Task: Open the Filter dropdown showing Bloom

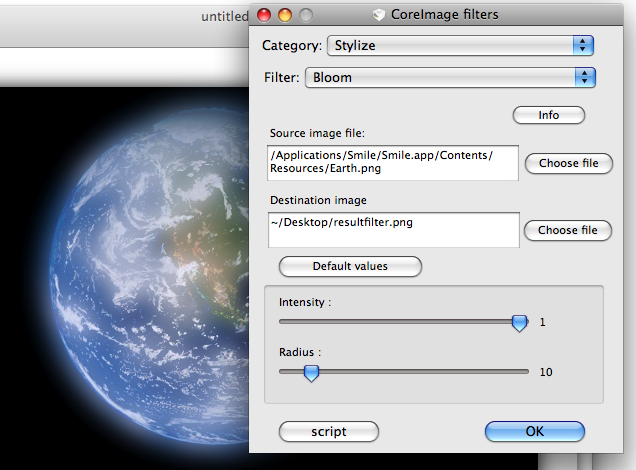Action: coord(450,77)
